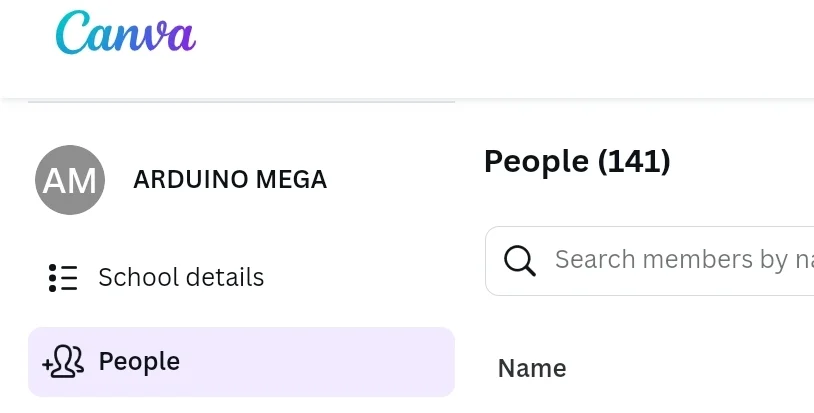
Task: Click the 'School details' text label
Action: tap(181, 278)
